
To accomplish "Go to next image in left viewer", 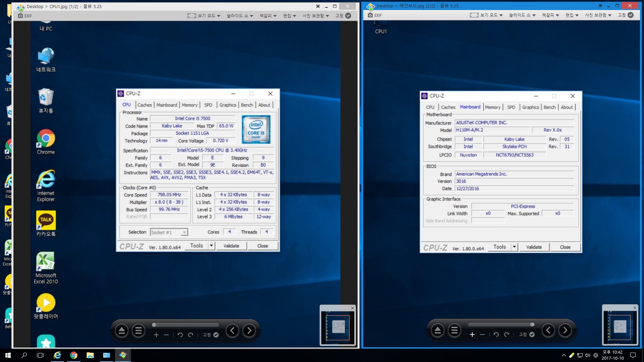I will 249,331.
